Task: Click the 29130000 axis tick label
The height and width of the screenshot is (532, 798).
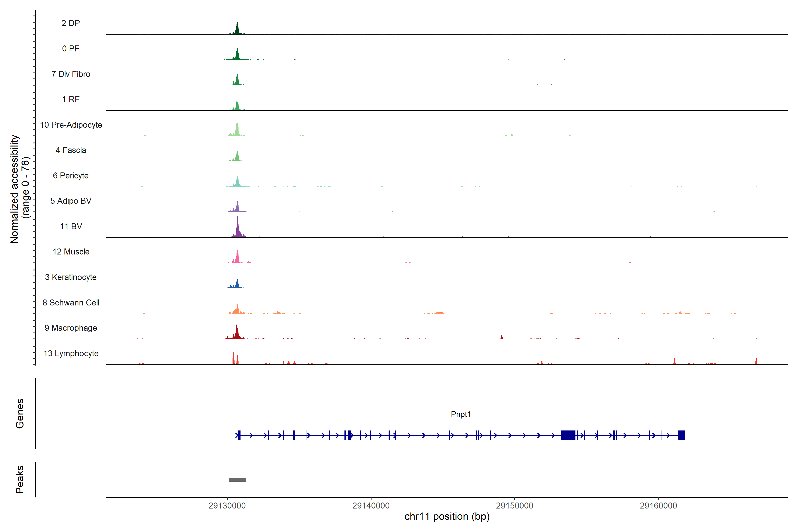Action: [227, 506]
